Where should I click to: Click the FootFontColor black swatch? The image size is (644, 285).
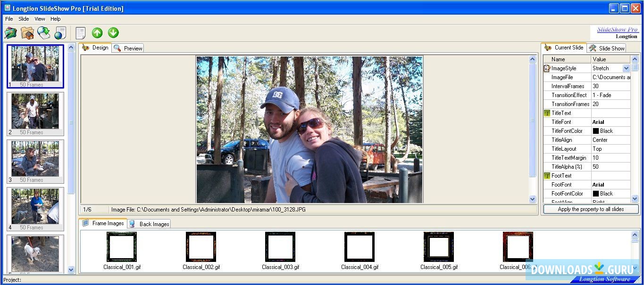point(595,194)
